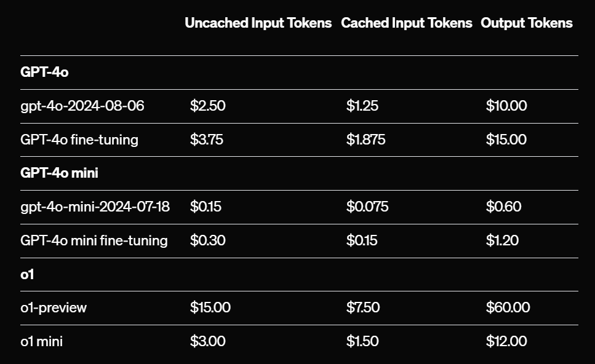Select the GPT-4o section heading

44,72
